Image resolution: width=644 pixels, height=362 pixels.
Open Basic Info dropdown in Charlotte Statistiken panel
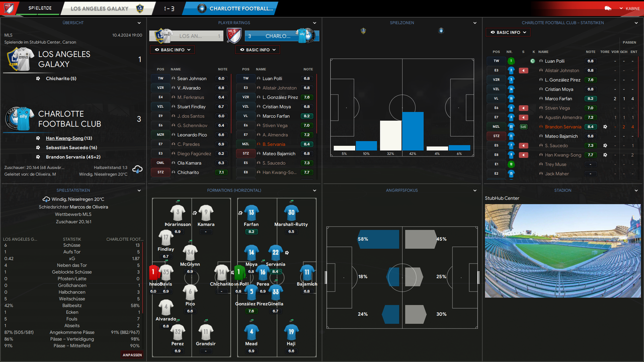point(508,32)
